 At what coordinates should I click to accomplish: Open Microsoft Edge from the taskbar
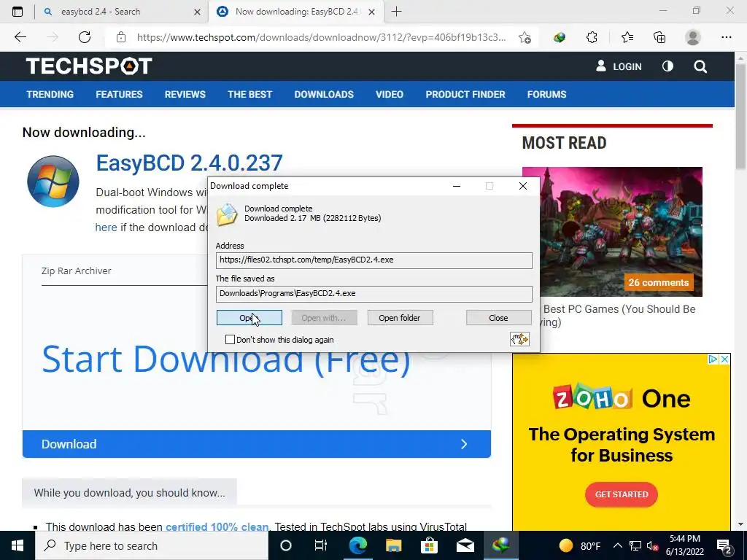pos(357,545)
